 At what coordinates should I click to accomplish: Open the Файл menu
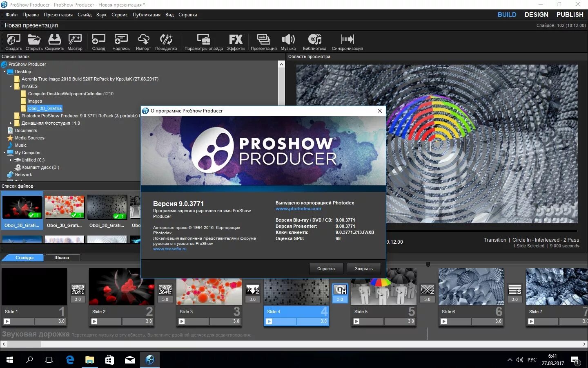[x=11, y=15]
